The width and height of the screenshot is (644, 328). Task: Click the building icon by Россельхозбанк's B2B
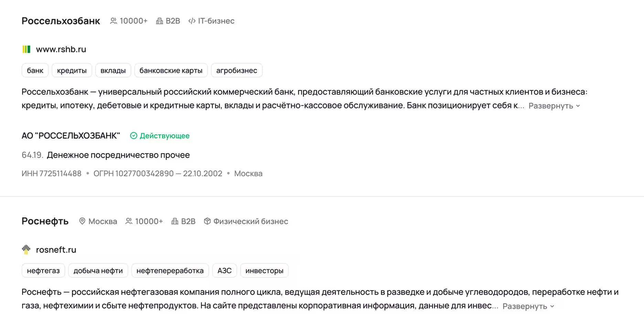coord(160,21)
